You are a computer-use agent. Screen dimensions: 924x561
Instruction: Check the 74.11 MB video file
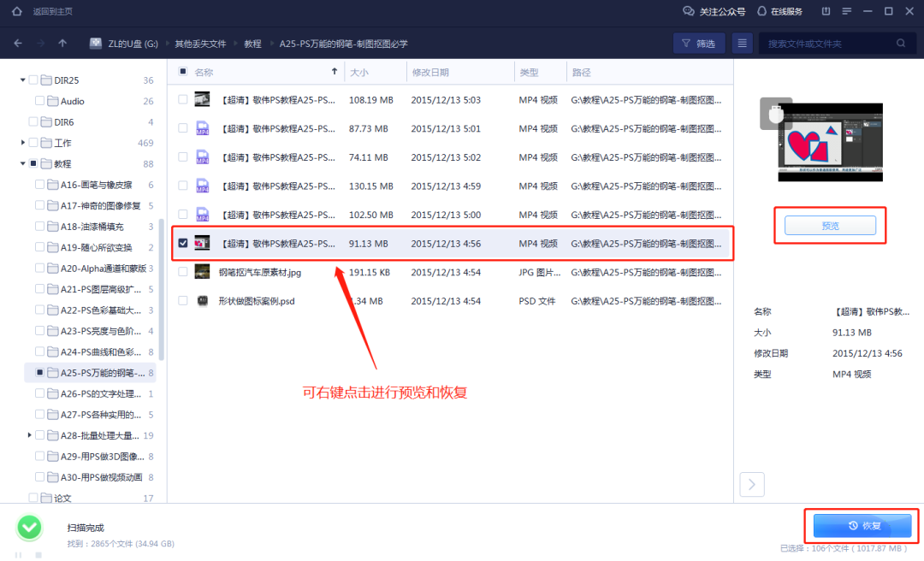(183, 156)
